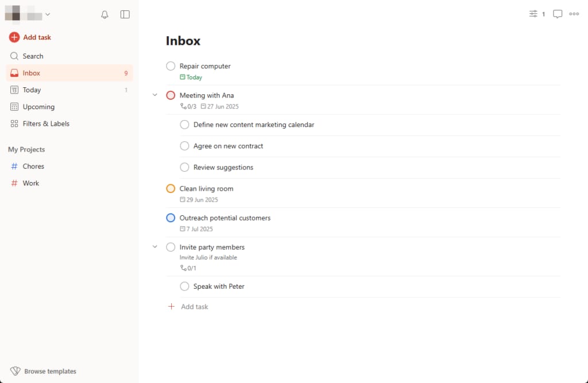Open the view options icon
The height and width of the screenshot is (383, 588).
533,14
